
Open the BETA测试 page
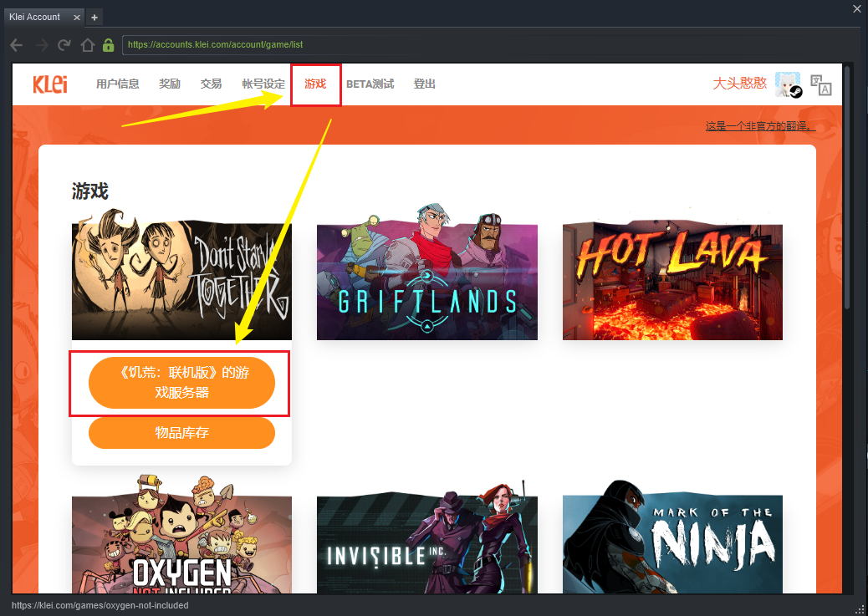point(370,84)
